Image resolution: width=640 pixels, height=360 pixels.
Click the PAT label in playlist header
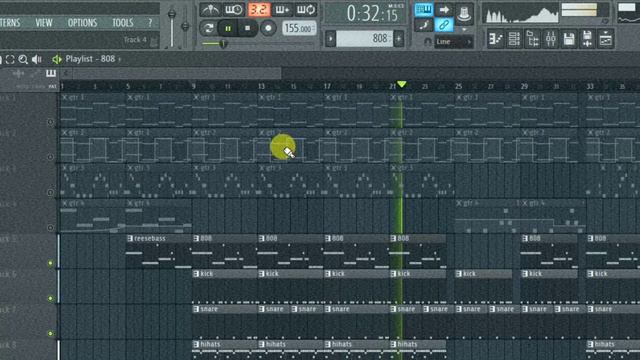[x=52, y=87]
